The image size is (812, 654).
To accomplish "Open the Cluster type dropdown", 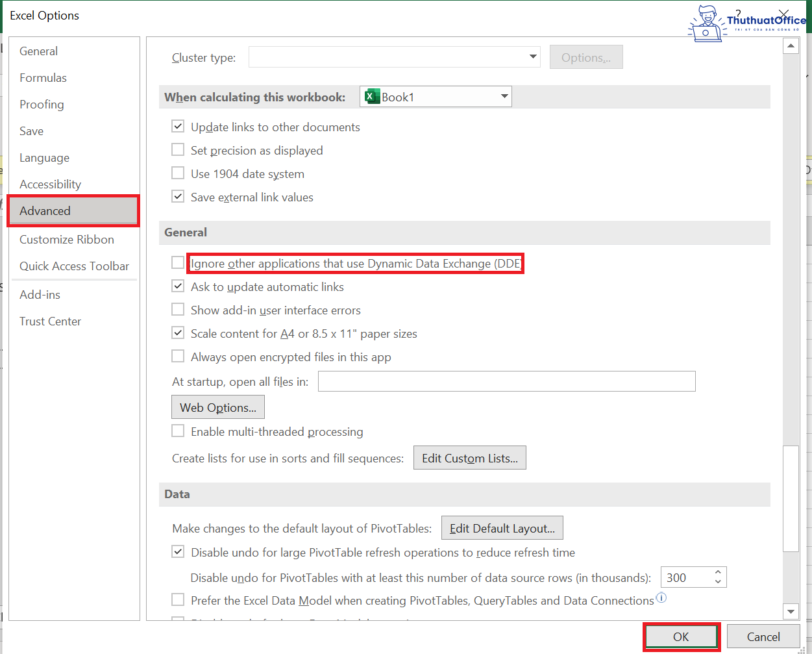I will (532, 57).
